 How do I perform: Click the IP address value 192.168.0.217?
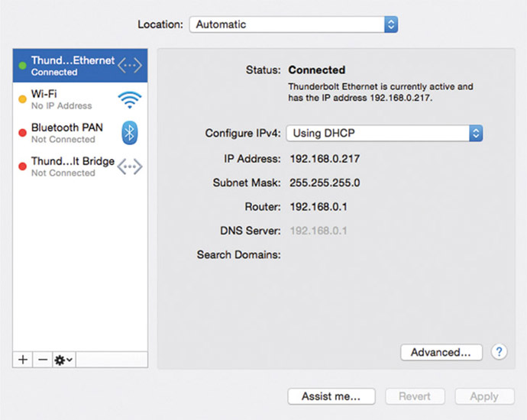click(325, 159)
